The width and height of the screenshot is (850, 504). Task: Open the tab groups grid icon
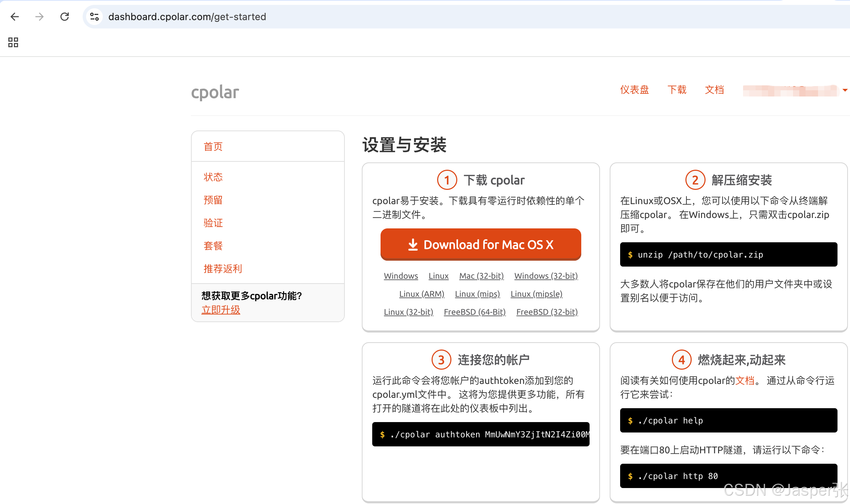click(13, 42)
